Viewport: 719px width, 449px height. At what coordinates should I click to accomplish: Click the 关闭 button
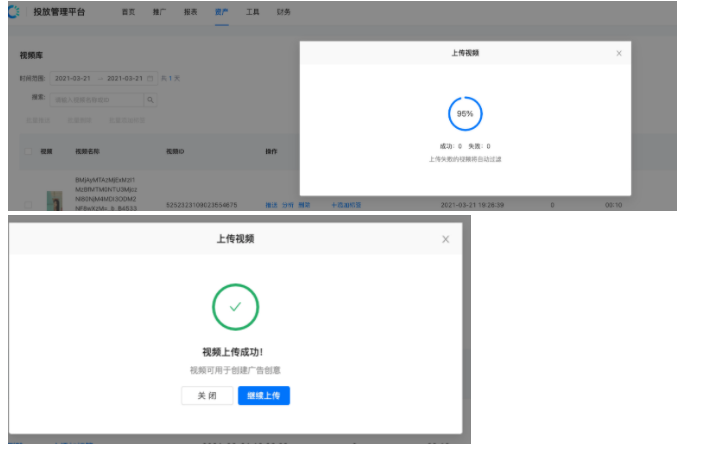[x=207, y=395]
